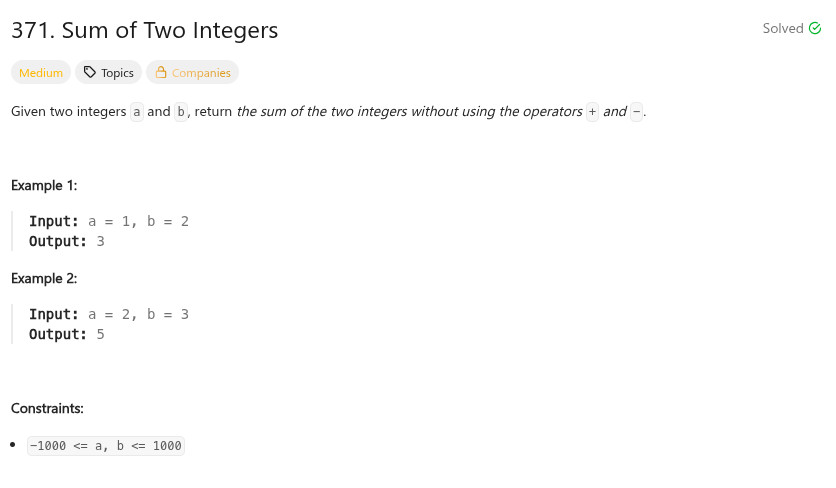Click Example 2 input "a = 2, b = 3"
This screenshot has width=836, height=488.
click(138, 314)
